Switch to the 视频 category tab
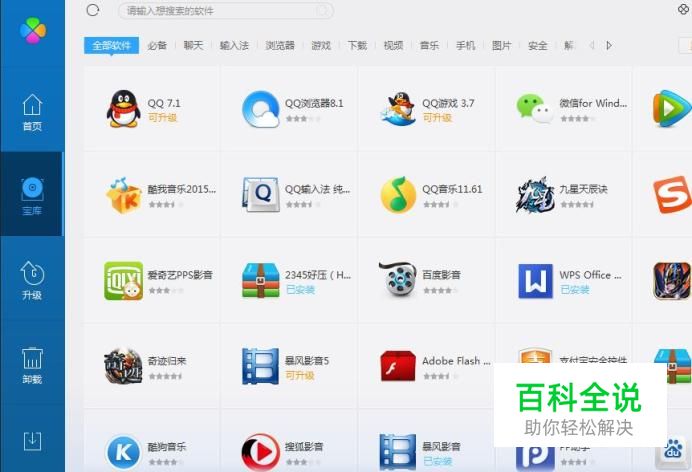Viewport: 692px width, 472px height. click(393, 45)
